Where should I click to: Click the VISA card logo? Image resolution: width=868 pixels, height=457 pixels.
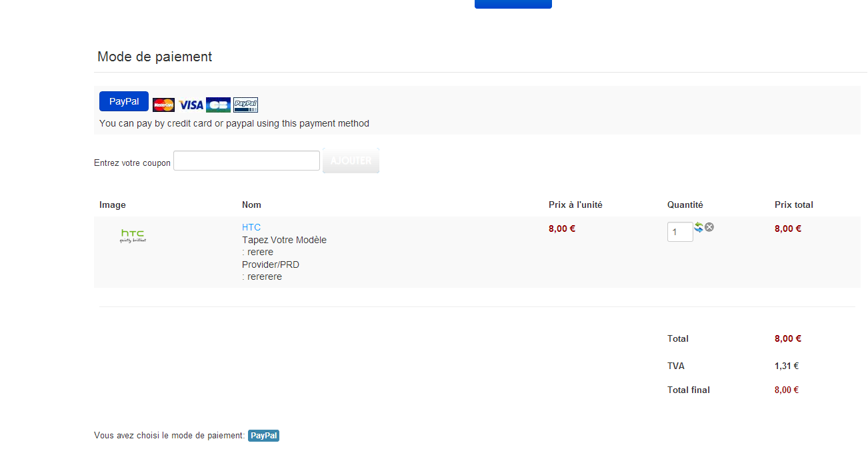(x=191, y=105)
